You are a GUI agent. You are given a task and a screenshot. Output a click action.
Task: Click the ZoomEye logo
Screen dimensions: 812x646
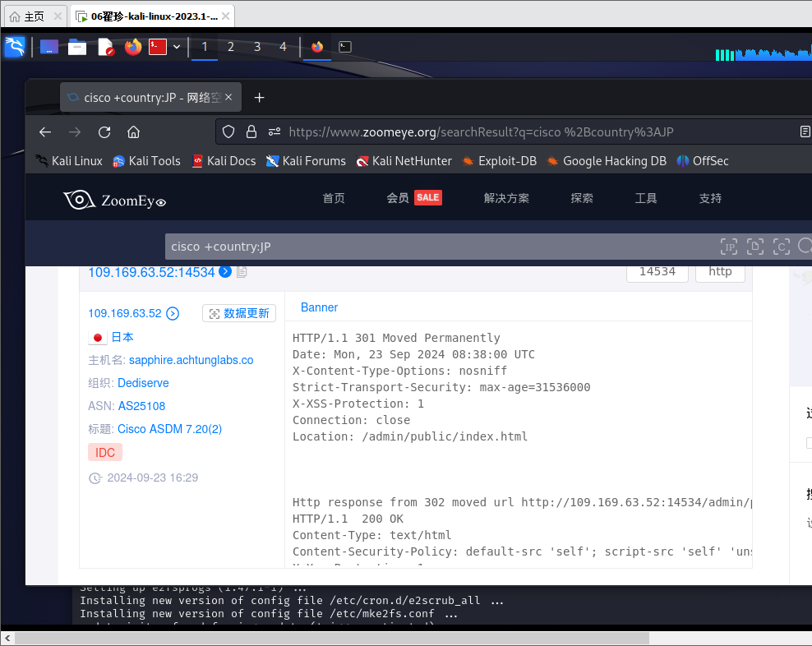coord(114,200)
